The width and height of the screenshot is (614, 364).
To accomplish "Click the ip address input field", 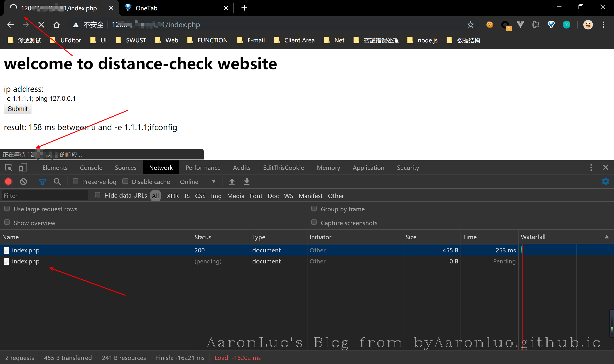I will [43, 99].
